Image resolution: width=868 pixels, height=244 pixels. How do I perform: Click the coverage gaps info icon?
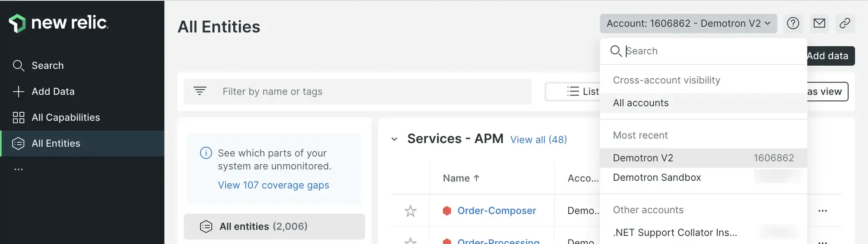coord(206,153)
